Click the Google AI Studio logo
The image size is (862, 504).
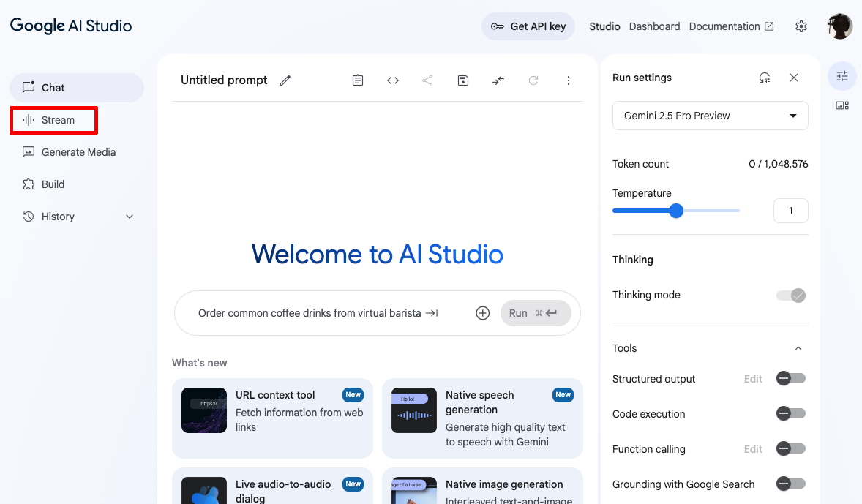71,26
